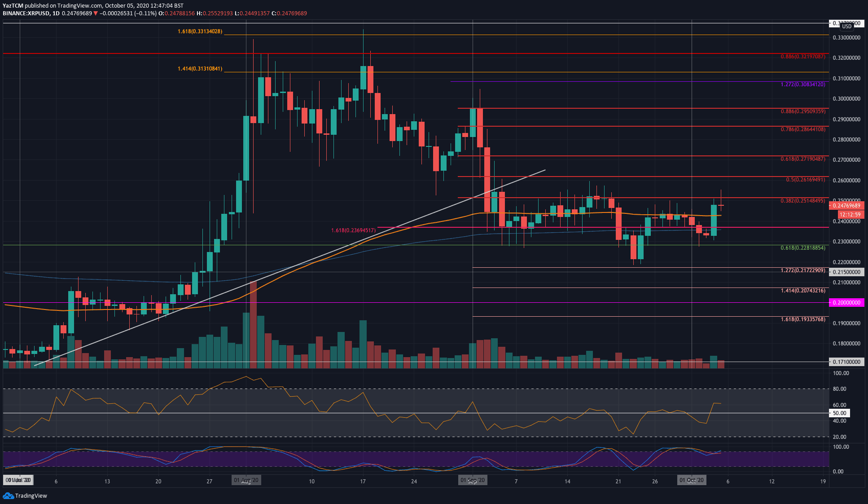Click the USD currency label
Viewport: 868px width, 504px height.
coord(846,27)
